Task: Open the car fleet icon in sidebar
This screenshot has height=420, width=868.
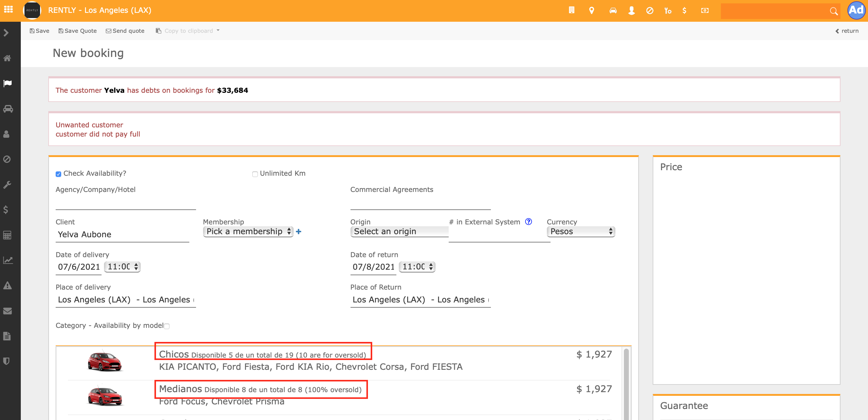Action: (x=8, y=109)
